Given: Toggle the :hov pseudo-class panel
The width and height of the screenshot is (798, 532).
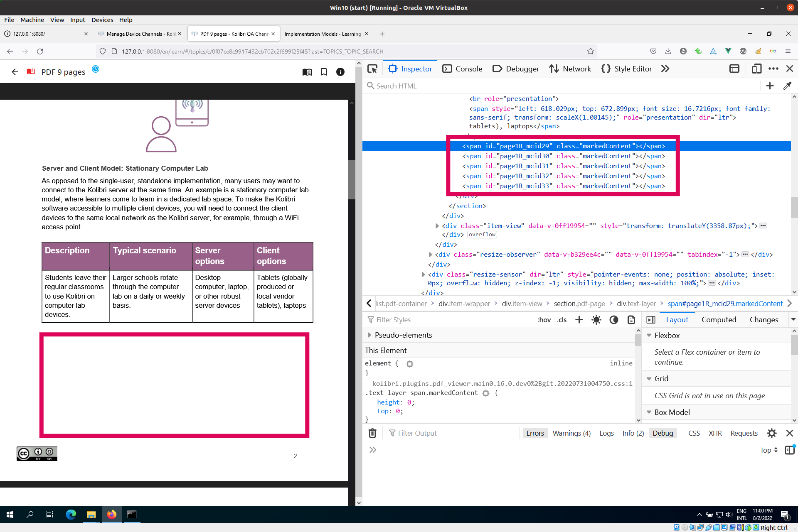Looking at the screenshot, I should pyautogui.click(x=544, y=320).
